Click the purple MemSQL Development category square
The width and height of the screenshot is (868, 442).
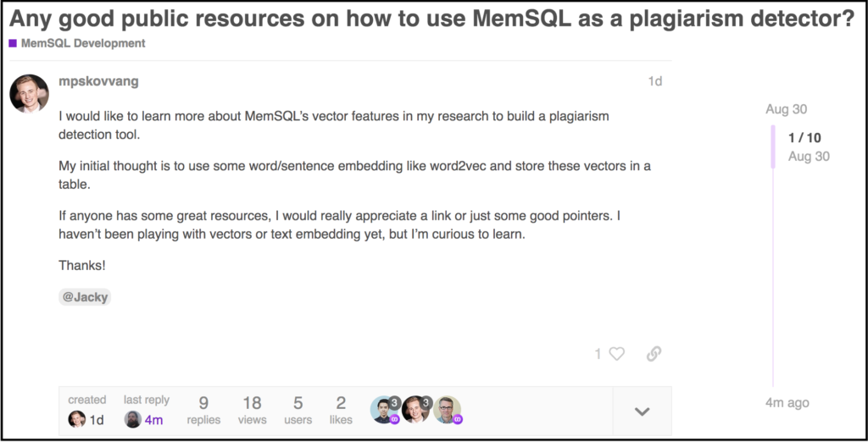(x=13, y=43)
